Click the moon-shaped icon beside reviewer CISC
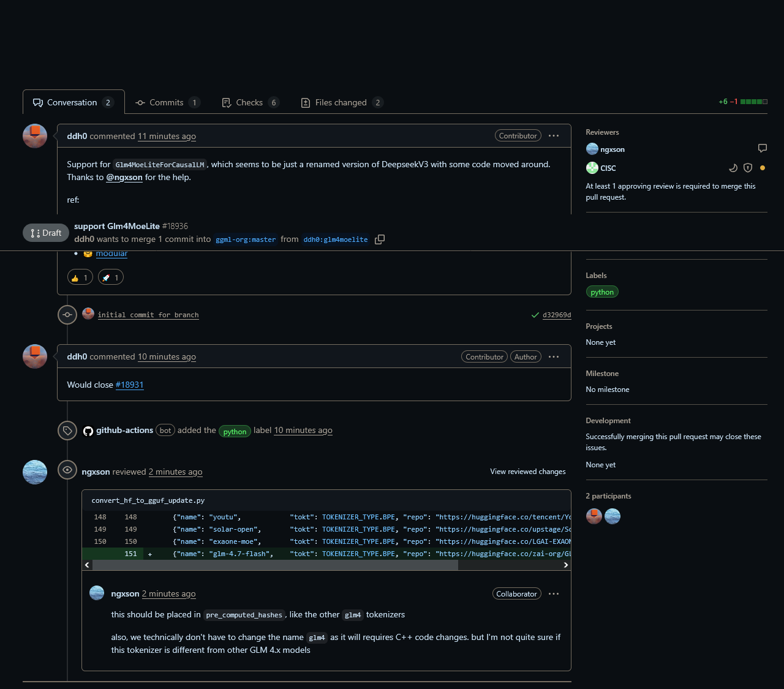 [x=733, y=168]
